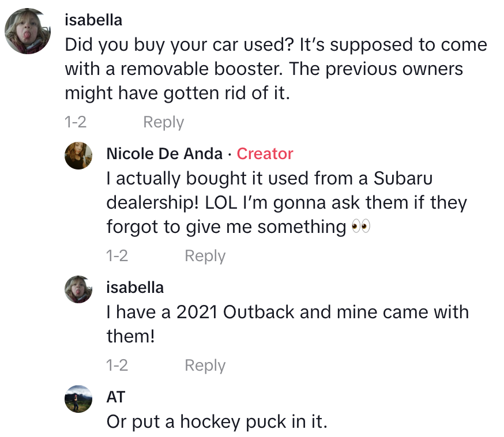Click the 1-2 timestamp under Nicole's reply

point(117,256)
